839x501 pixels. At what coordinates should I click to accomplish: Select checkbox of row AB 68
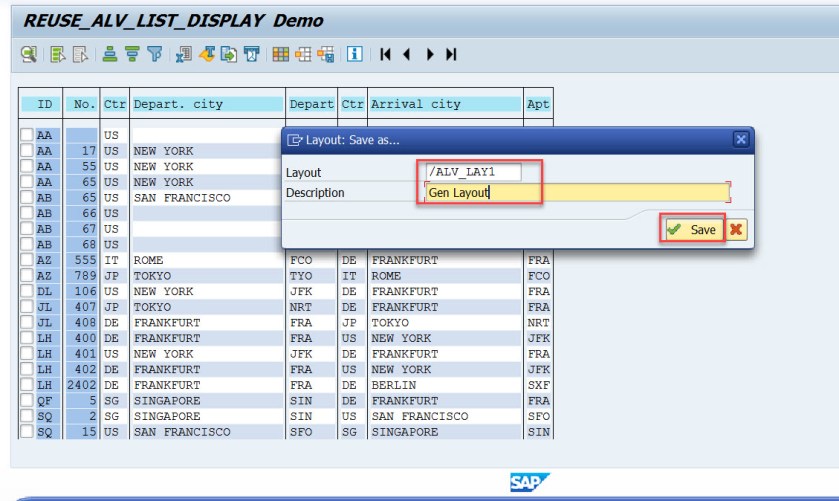coord(27,244)
